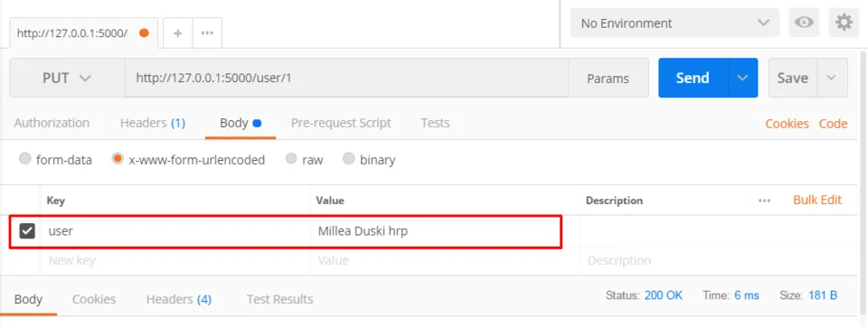868x327 pixels.
Task: Click the Params button
Action: pos(608,79)
